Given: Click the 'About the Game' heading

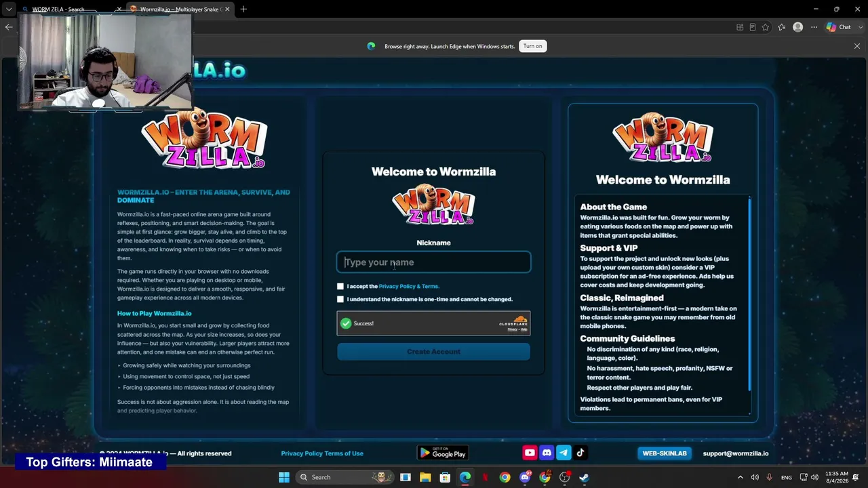Looking at the screenshot, I should [x=614, y=207].
